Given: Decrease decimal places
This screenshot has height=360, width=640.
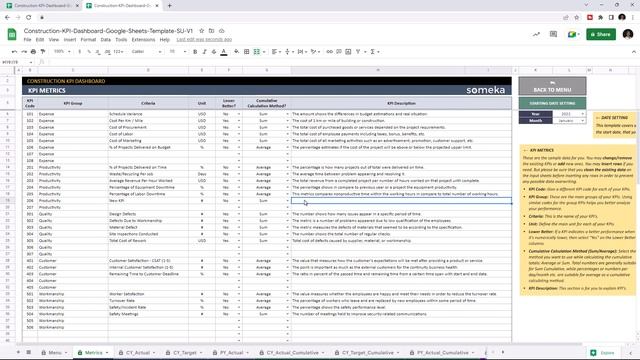Looking at the screenshot, I should point(98,52).
